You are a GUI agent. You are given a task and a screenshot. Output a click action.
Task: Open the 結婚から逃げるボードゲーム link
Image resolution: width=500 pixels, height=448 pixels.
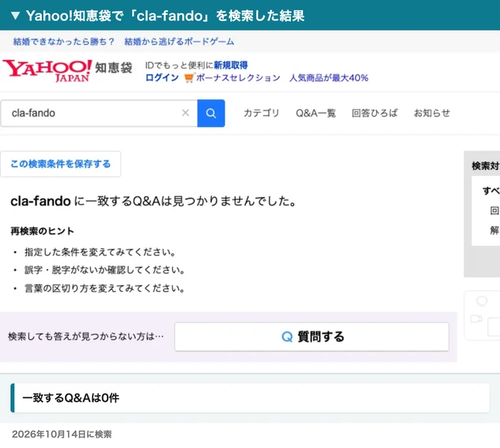click(x=179, y=42)
